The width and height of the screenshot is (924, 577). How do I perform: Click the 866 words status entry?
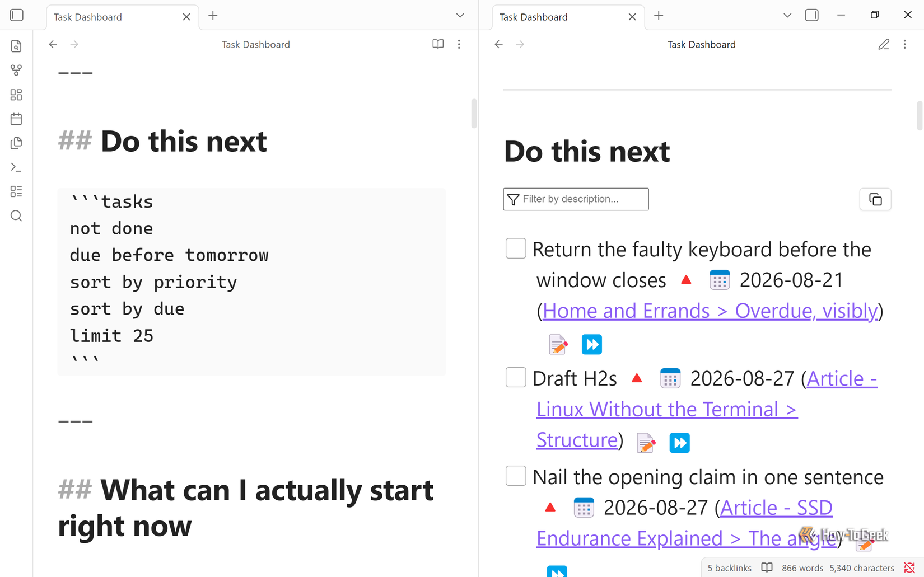802,568
